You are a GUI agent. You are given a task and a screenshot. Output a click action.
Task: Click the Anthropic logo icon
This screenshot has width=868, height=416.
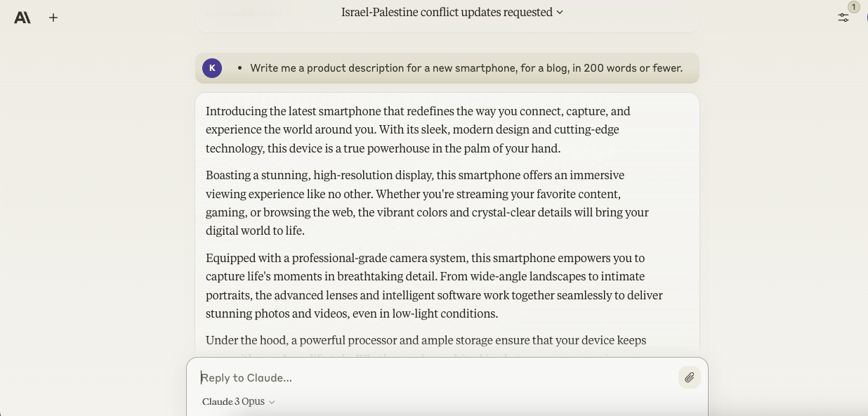pyautogui.click(x=22, y=18)
